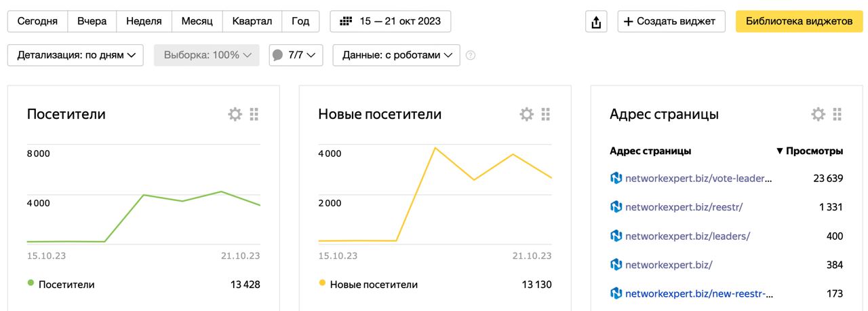Viewport: 868px width, 311px height.
Task: Open Данные: с роботами dropdown
Action: click(x=396, y=55)
